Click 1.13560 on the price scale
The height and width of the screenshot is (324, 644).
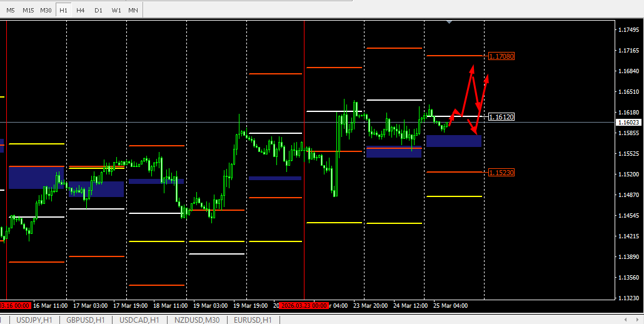pyautogui.click(x=629, y=278)
